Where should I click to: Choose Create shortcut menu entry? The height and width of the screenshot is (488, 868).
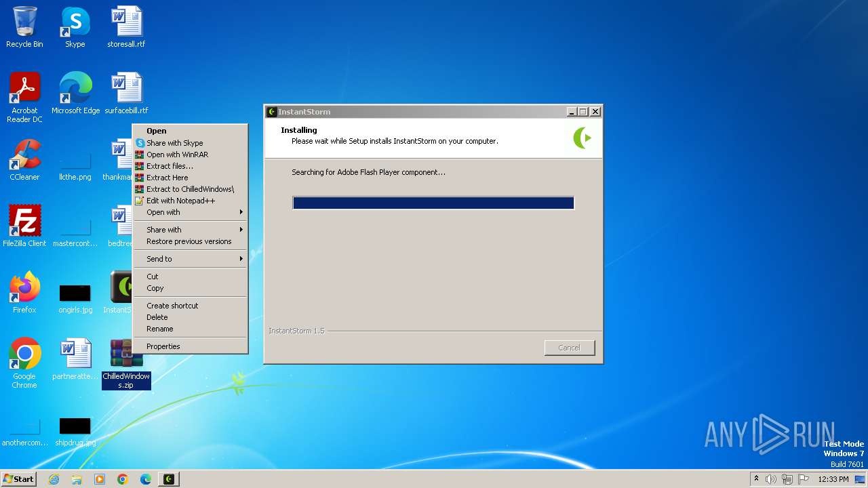pos(190,306)
